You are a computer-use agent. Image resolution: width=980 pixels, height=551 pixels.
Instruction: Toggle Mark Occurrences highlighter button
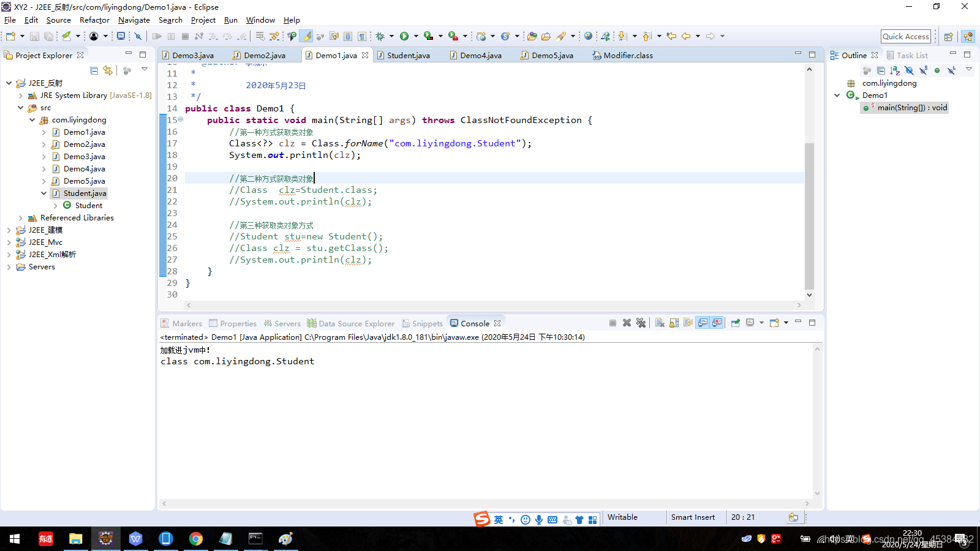[306, 36]
